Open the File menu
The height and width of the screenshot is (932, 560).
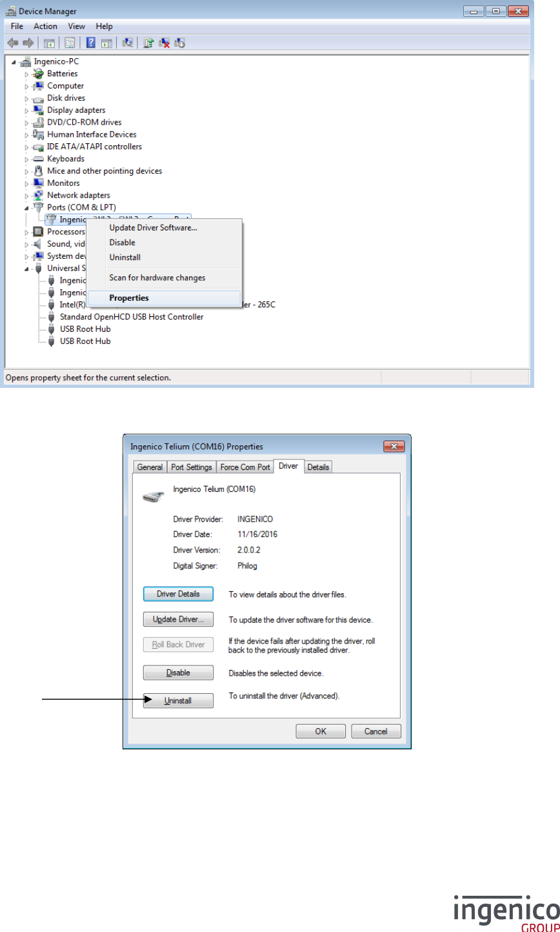(x=17, y=26)
